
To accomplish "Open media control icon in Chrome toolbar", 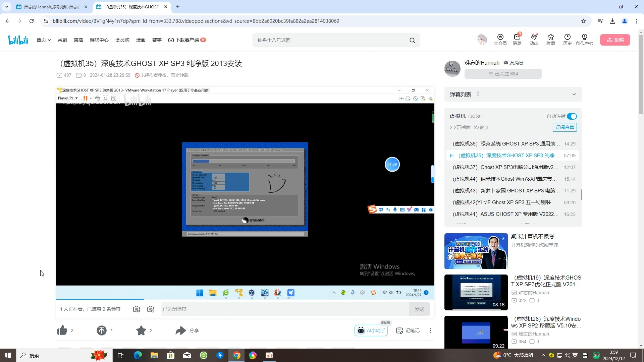I will (600, 21).
